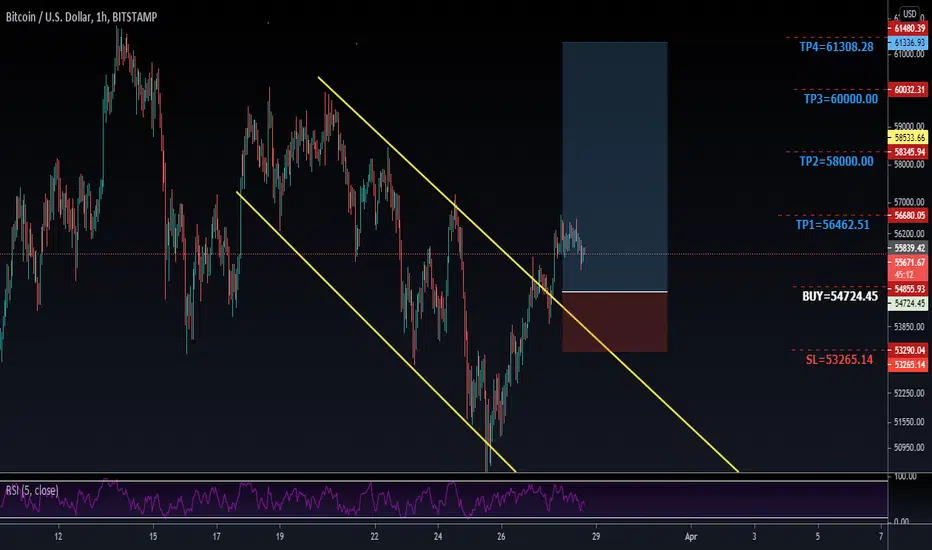Click date label 29 on time axis
The height and width of the screenshot is (550, 932).
point(596,536)
